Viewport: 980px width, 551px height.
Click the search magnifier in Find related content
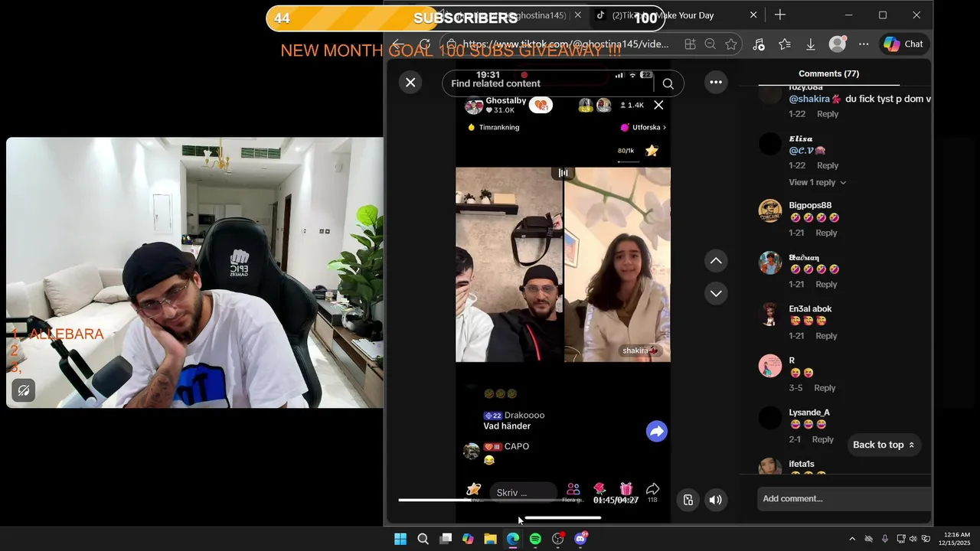[668, 84]
